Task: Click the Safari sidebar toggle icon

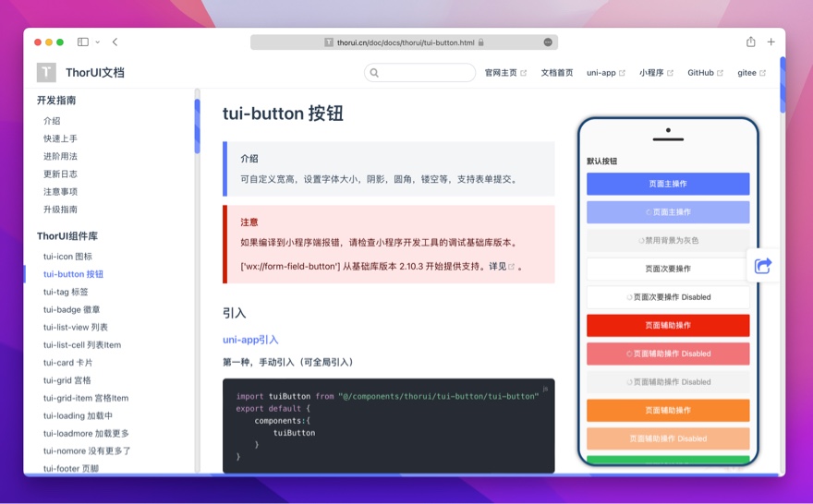Action: point(83,42)
